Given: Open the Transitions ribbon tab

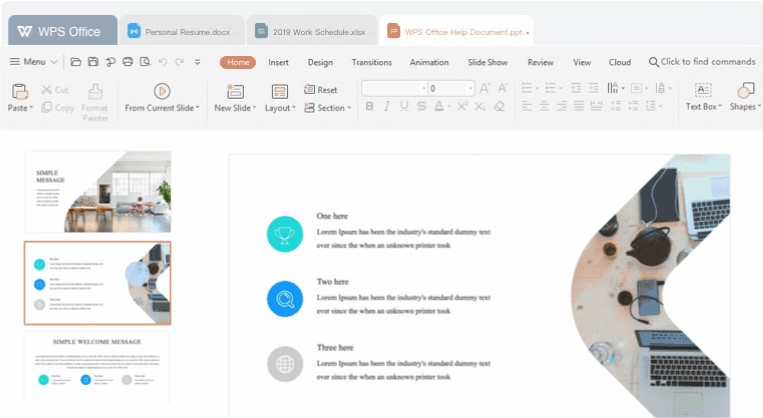Looking at the screenshot, I should click(372, 62).
